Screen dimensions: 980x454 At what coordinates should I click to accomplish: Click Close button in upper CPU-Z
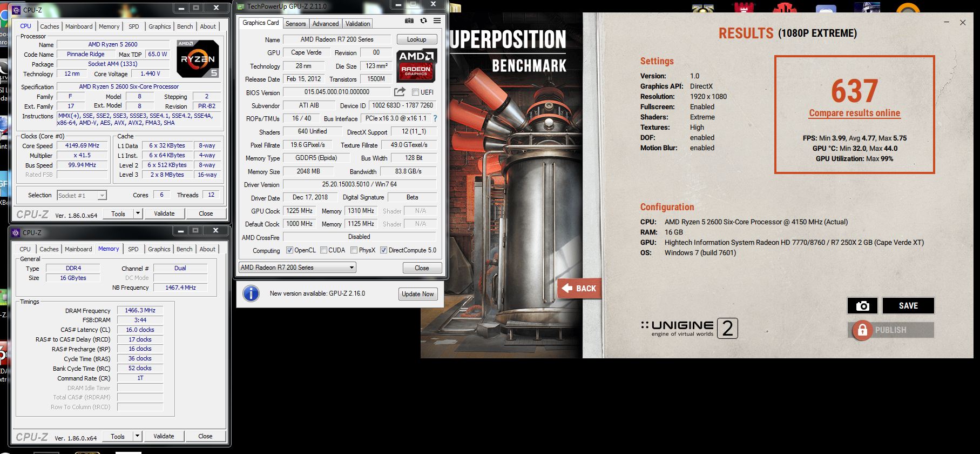point(206,213)
